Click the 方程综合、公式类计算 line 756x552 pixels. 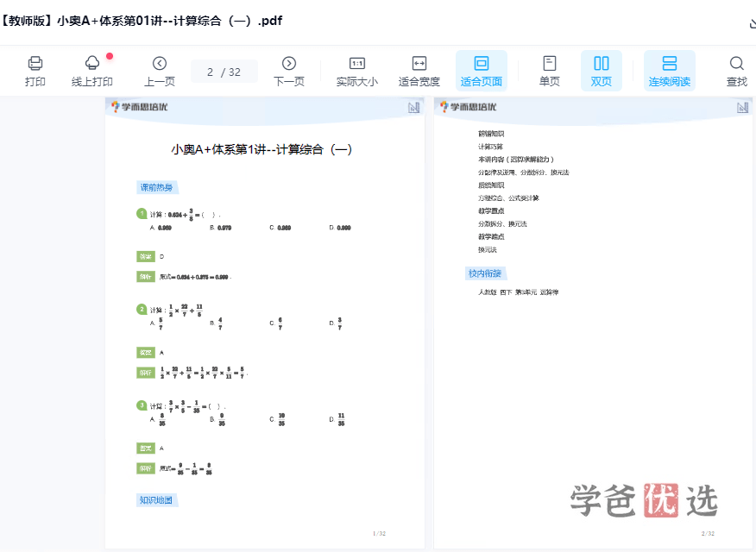coord(508,198)
